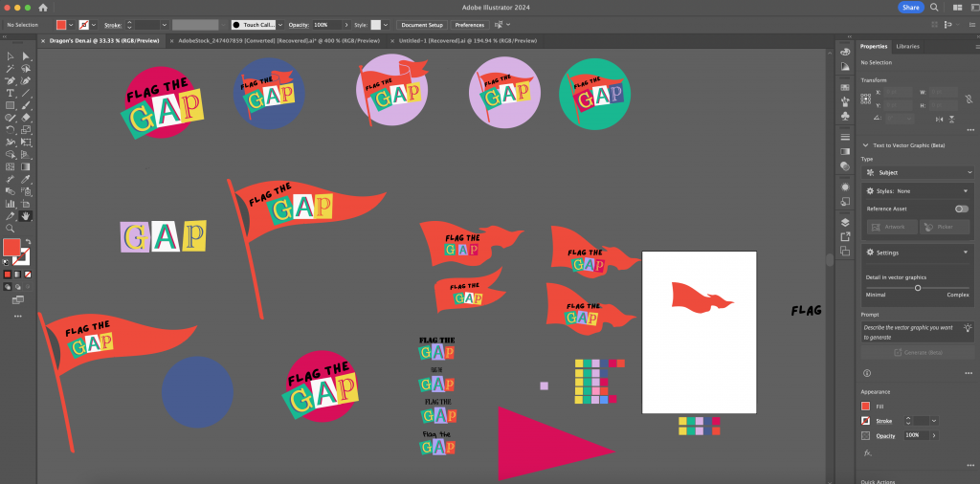
Task: Click the Prompt description text field
Action: [918, 332]
